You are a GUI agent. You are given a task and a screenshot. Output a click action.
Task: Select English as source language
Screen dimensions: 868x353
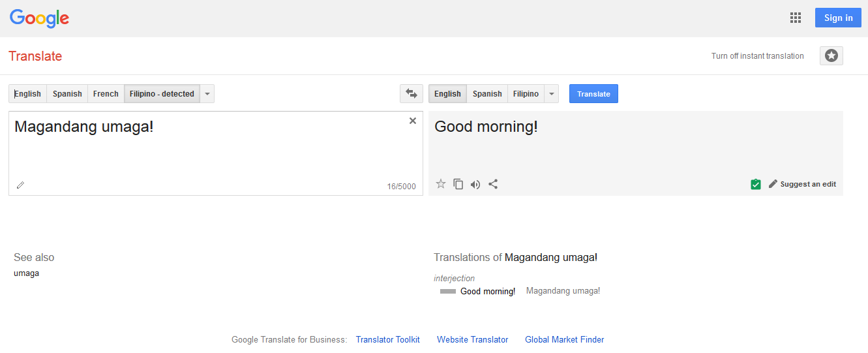[x=27, y=94]
